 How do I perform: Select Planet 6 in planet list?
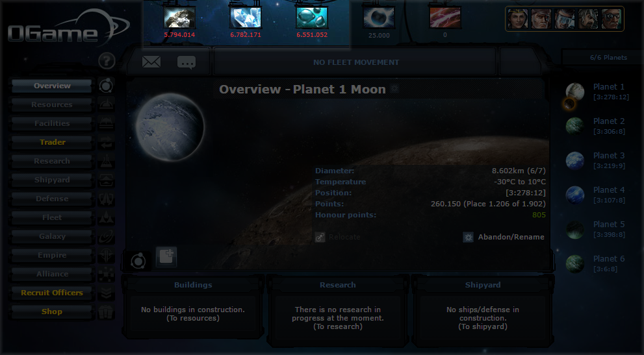click(x=597, y=264)
